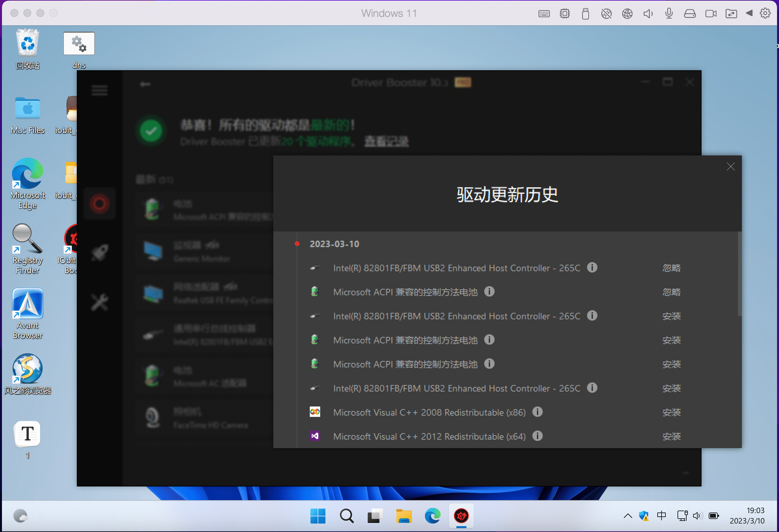Click volume tray icon
Viewport: 779px width, 532px height.
pos(698,516)
